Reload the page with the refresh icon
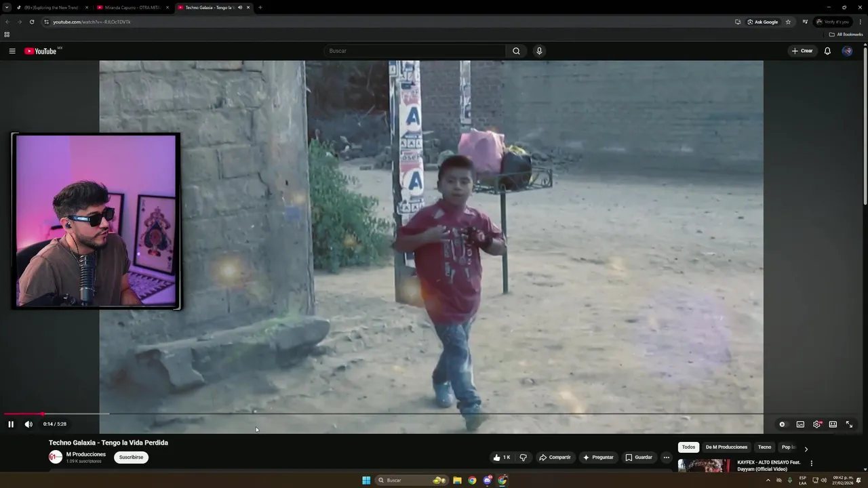 click(31, 22)
